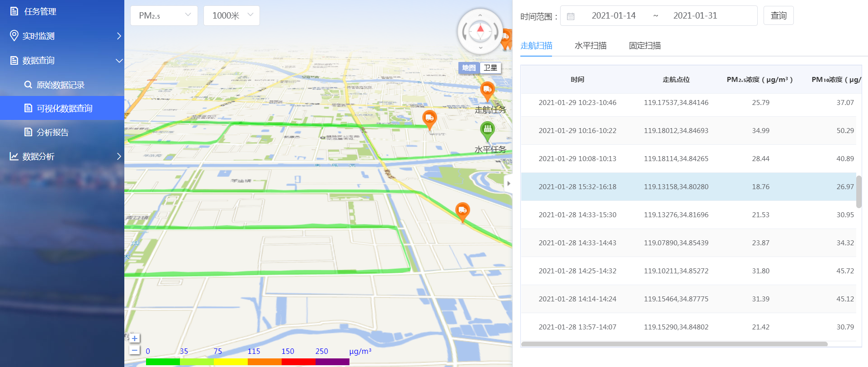Open the PM2.5 pollutant dropdown
This screenshot has width=868, height=367.
coord(164,16)
